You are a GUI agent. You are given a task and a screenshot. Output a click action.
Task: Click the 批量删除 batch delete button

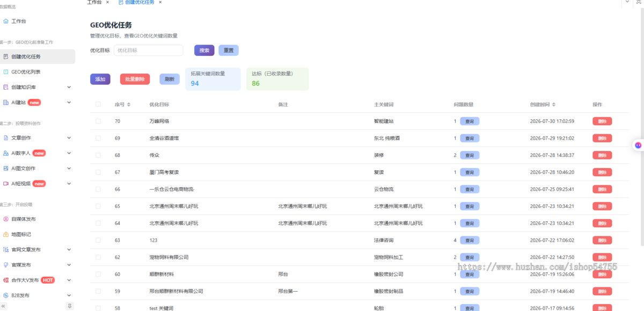135,79
